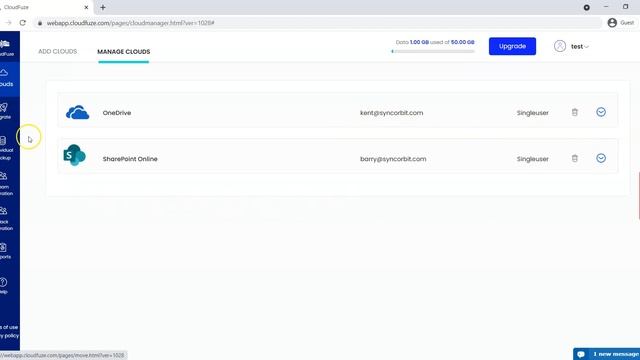Open the privacy policy link
The height and width of the screenshot is (360, 640).
coord(9,336)
